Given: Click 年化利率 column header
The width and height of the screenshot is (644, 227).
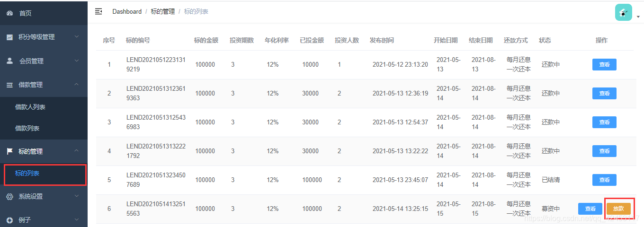Looking at the screenshot, I should tap(277, 40).
